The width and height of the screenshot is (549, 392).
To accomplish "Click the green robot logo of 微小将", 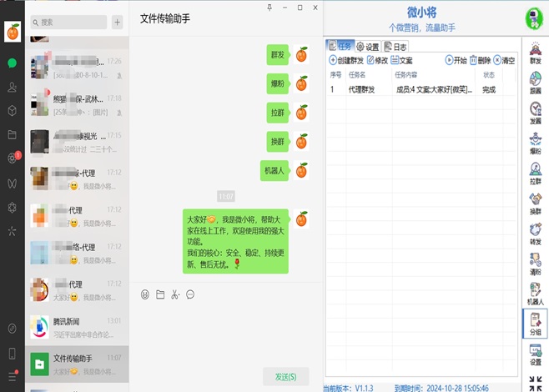I will point(534,18).
